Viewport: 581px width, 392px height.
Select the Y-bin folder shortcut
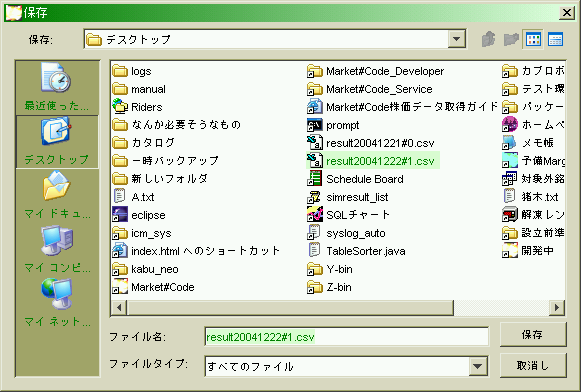(330, 269)
